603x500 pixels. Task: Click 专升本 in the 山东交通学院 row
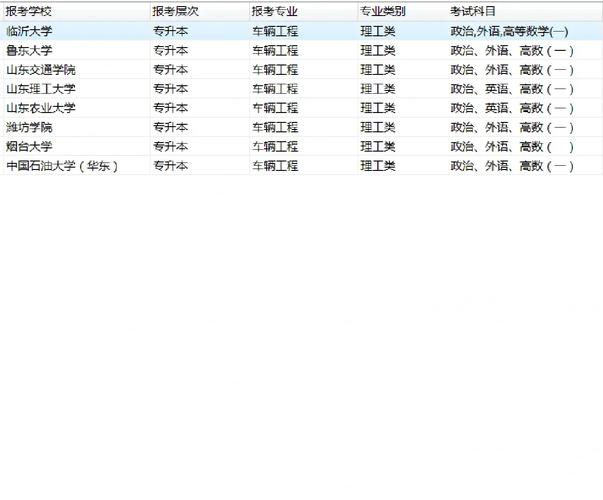pyautogui.click(x=170, y=70)
